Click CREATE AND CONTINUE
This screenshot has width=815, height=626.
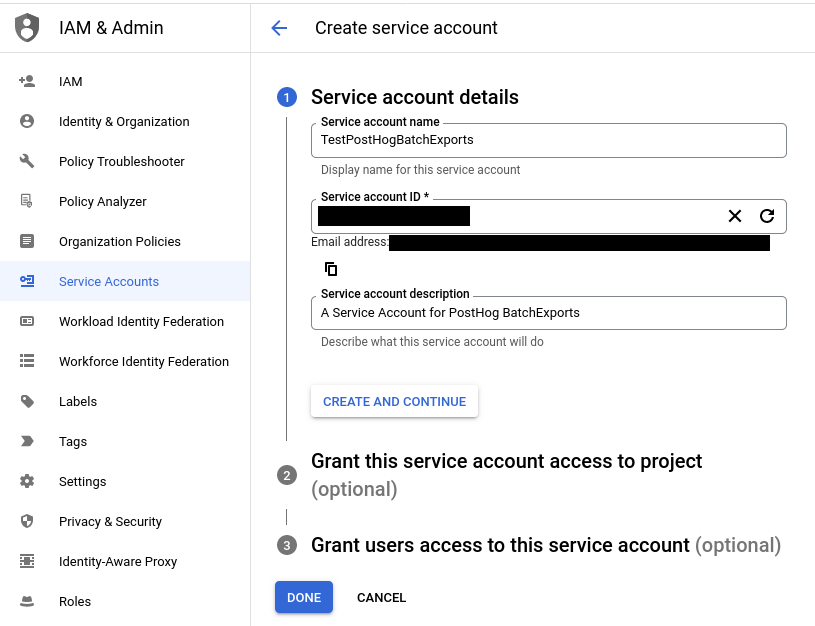(394, 401)
